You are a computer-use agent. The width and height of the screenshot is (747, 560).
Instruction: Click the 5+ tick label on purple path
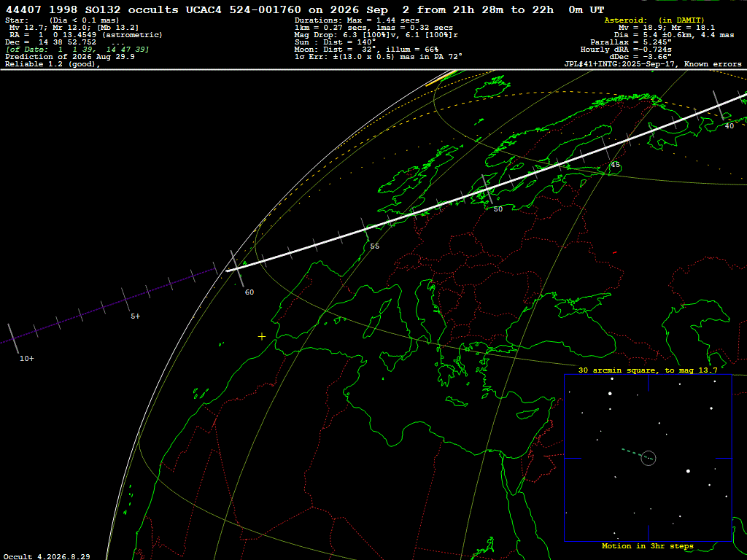click(135, 316)
